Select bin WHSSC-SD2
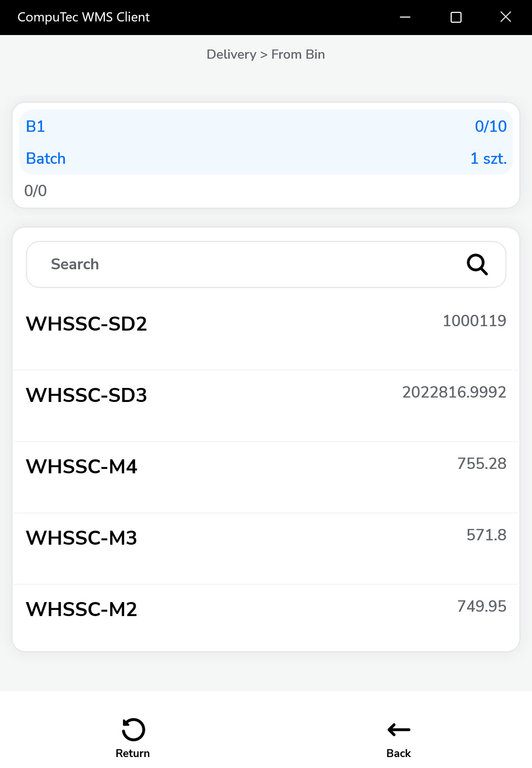This screenshot has width=532, height=768. [87, 324]
